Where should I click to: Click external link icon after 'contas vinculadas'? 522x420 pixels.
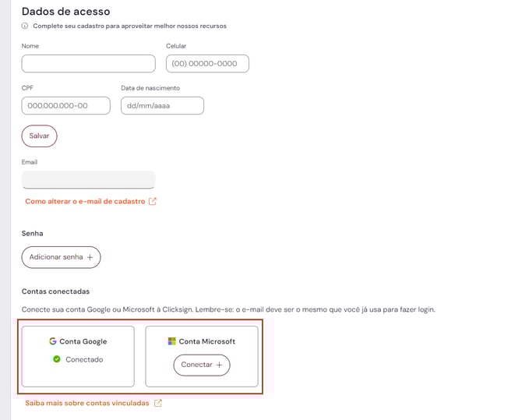click(x=158, y=403)
